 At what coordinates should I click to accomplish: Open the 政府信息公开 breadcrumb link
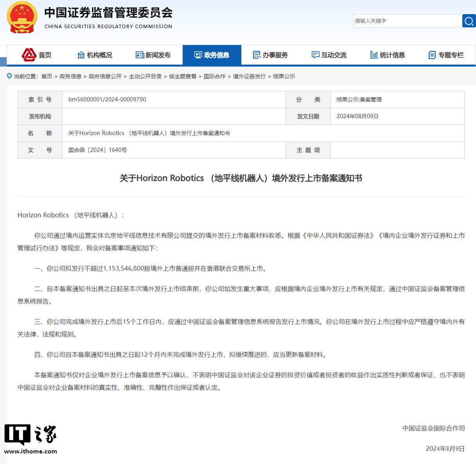point(105,76)
